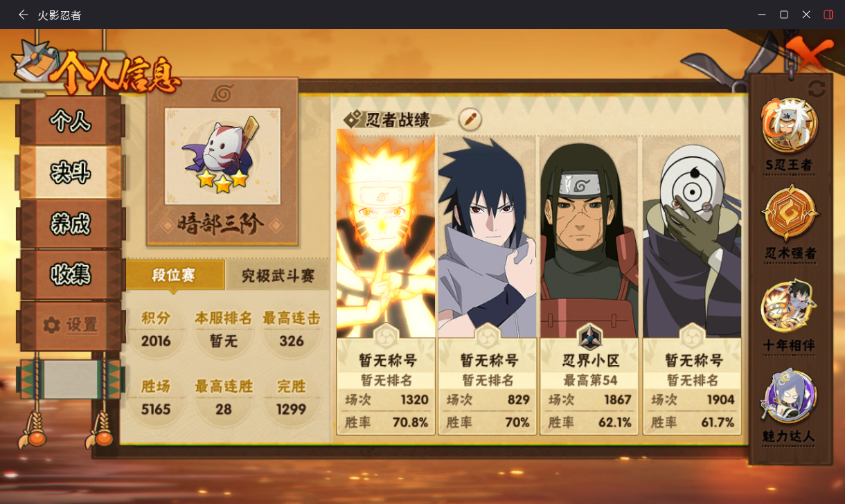This screenshot has height=504, width=845.
Task: Click the back arrow in title bar
Action: point(24,15)
